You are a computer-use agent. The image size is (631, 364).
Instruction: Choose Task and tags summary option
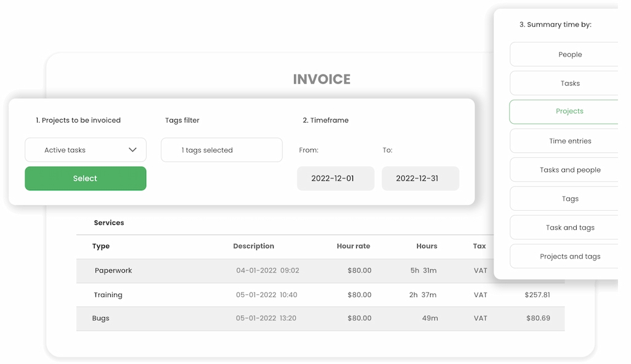pyautogui.click(x=568, y=227)
